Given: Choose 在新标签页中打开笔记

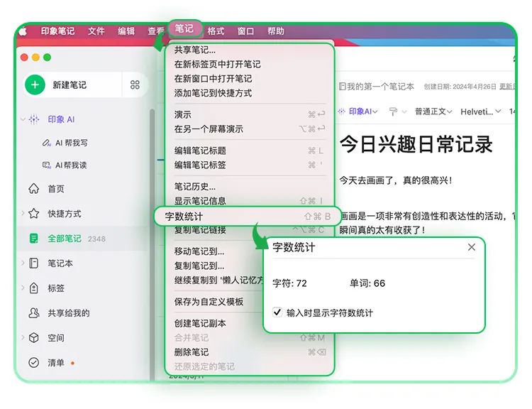Looking at the screenshot, I should (250, 64).
